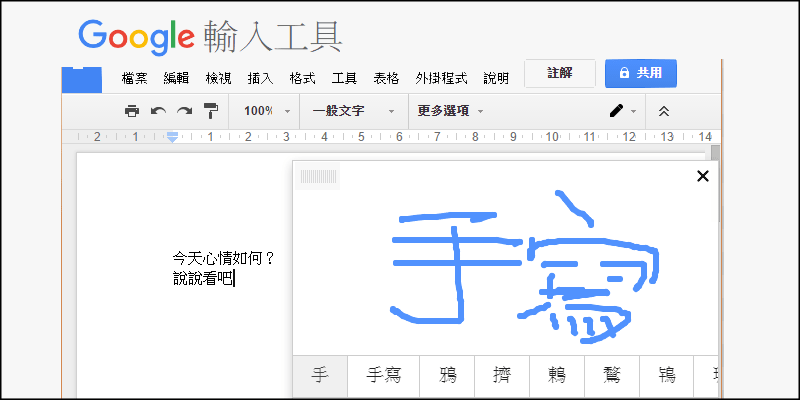Image resolution: width=800 pixels, height=400 pixels.
Task: Open the 插入 menu
Action: click(260, 78)
